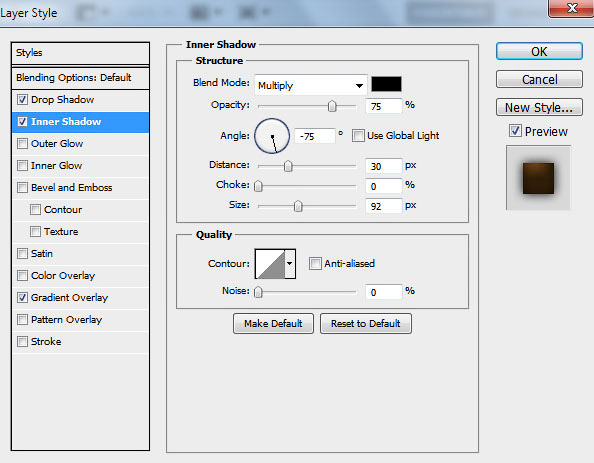This screenshot has height=463, width=594.
Task: Open the contour curve thumbnail editor
Action: (270, 264)
